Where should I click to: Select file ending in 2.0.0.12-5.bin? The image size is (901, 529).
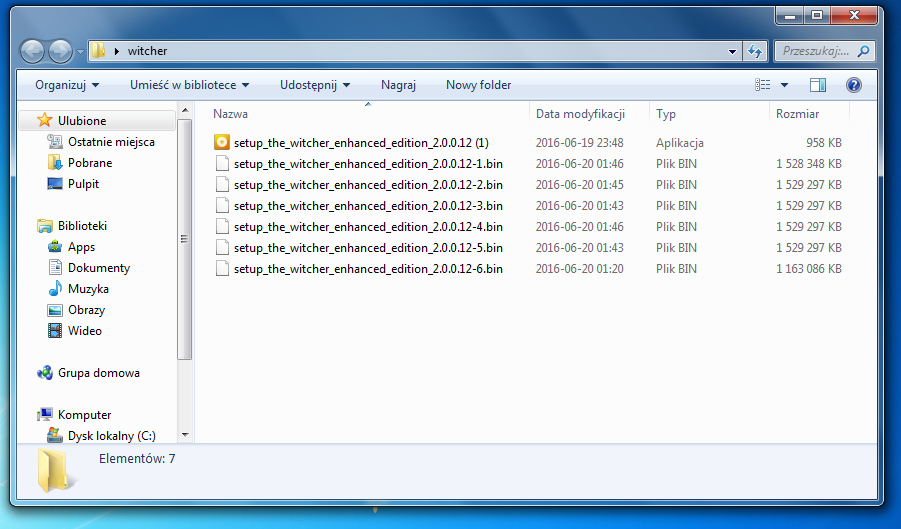point(368,248)
